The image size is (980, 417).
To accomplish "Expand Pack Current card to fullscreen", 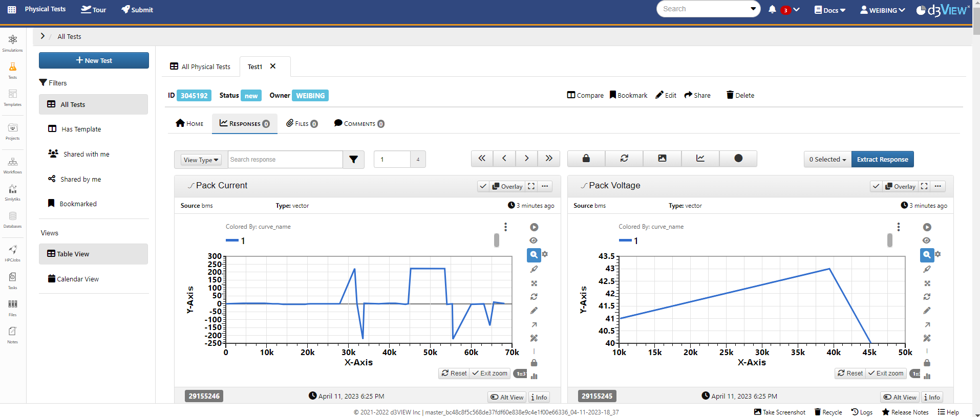I will (531, 186).
